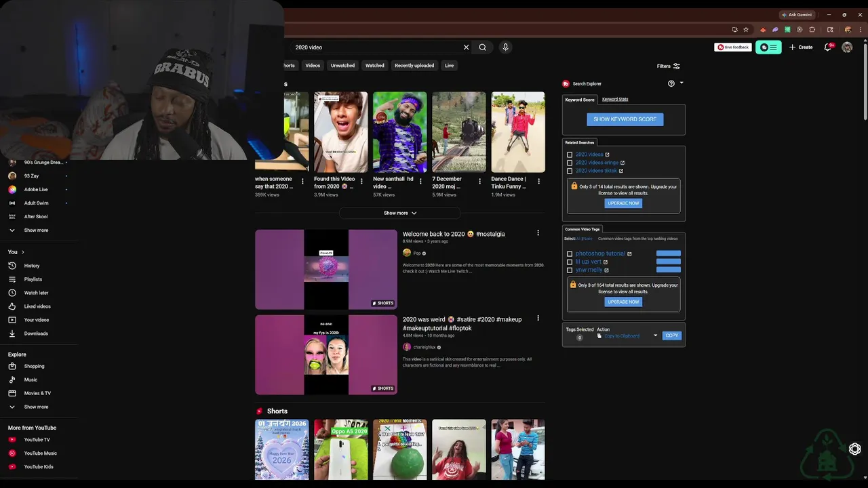Image resolution: width=868 pixels, height=488 pixels.
Task: Click UPGRADE NOW under Common Video Tags
Action: click(x=623, y=302)
